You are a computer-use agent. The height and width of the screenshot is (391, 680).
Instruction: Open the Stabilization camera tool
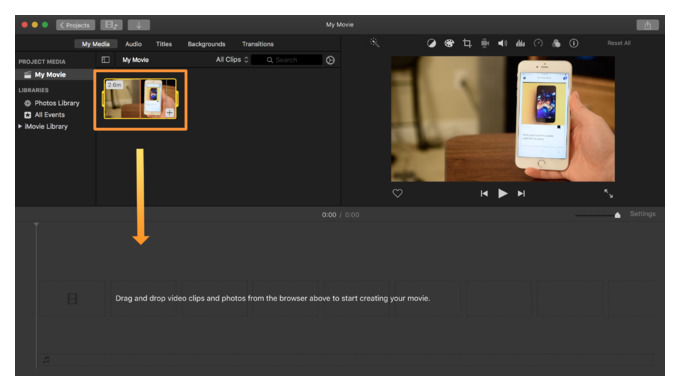485,43
